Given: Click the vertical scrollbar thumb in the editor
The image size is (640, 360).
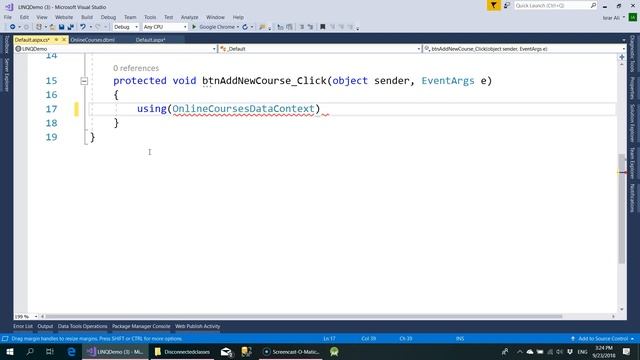Looking at the screenshot, I should pyautogui.click(x=622, y=209).
